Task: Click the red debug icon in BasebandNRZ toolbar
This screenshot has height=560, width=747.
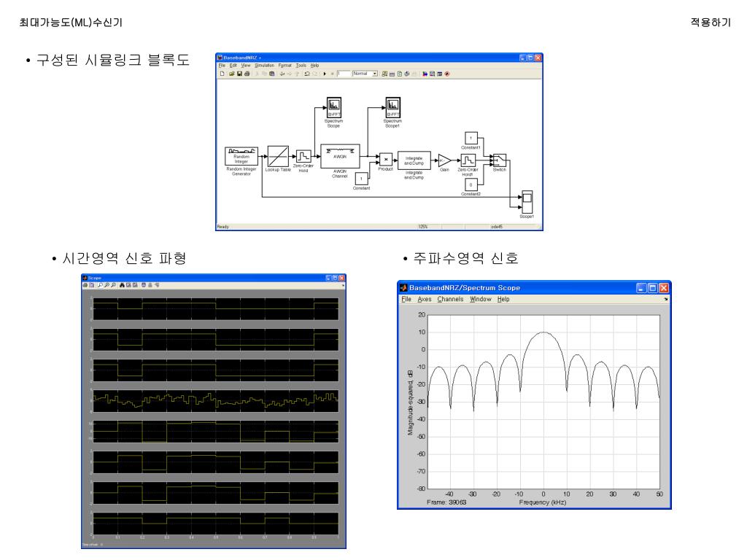Action: (x=447, y=74)
